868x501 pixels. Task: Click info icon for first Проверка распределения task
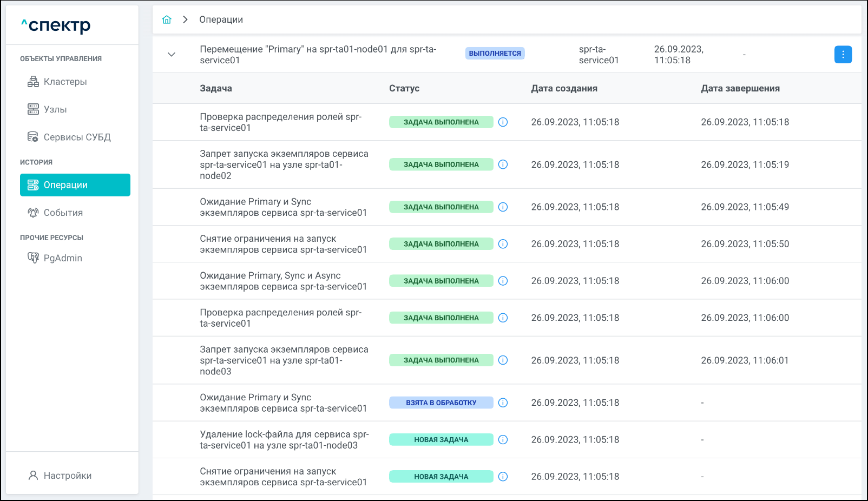click(503, 122)
